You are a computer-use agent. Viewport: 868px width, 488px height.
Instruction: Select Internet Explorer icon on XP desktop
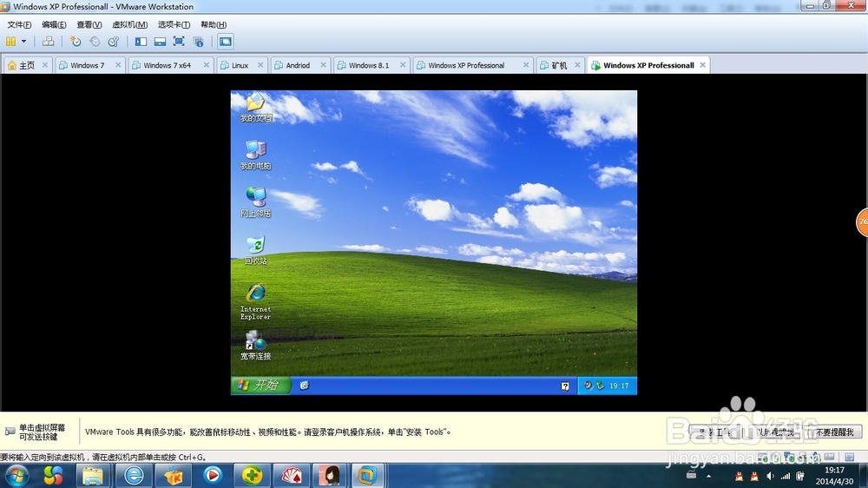coord(256,302)
